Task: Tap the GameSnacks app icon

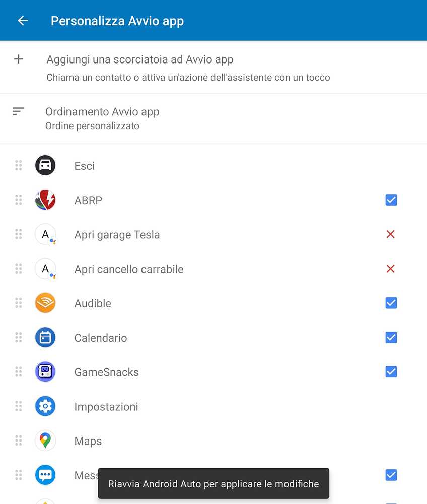Action: [x=45, y=372]
